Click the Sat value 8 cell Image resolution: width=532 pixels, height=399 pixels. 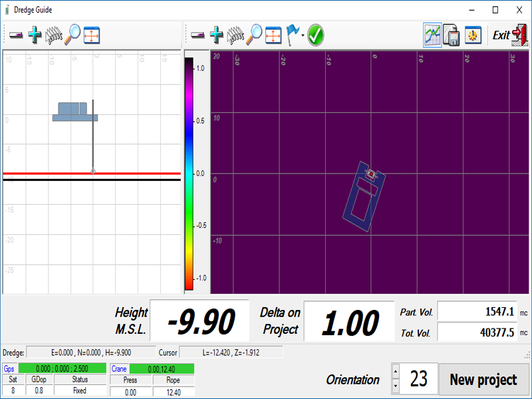tap(13, 390)
